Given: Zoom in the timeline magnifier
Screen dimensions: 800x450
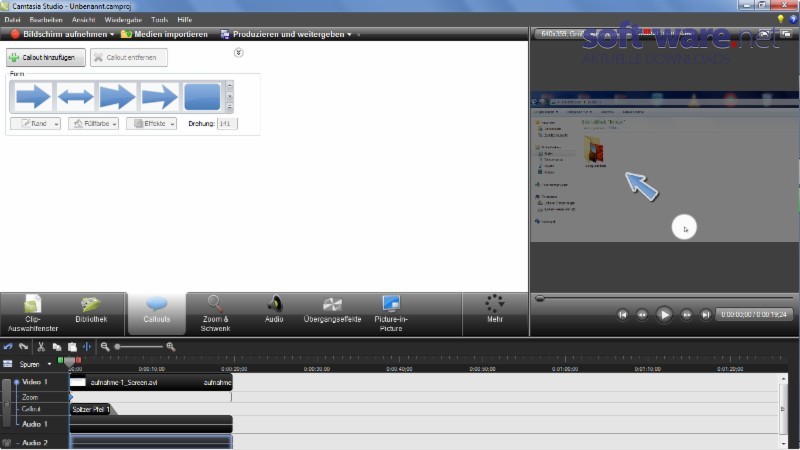Looking at the screenshot, I should (171, 346).
